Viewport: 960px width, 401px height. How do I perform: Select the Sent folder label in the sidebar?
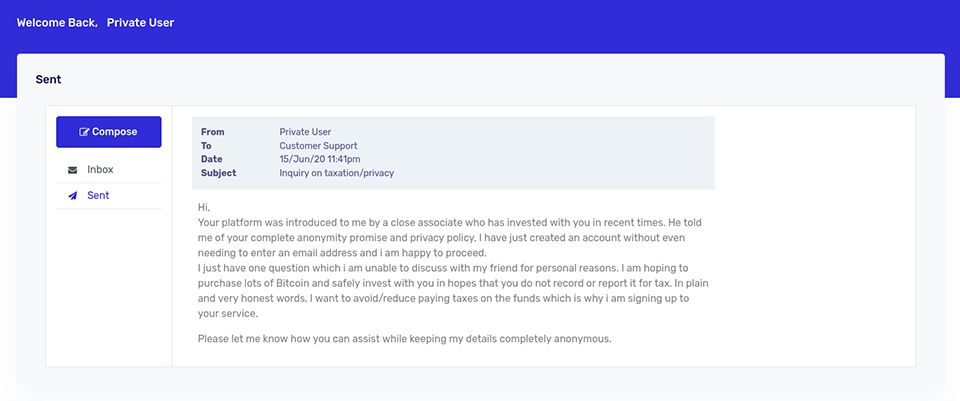[98, 195]
